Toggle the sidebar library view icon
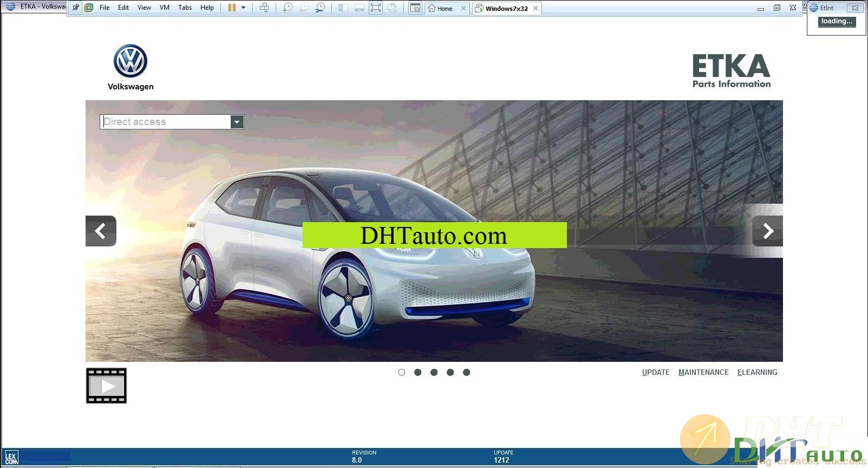The width and height of the screenshot is (868, 468). coord(343,8)
